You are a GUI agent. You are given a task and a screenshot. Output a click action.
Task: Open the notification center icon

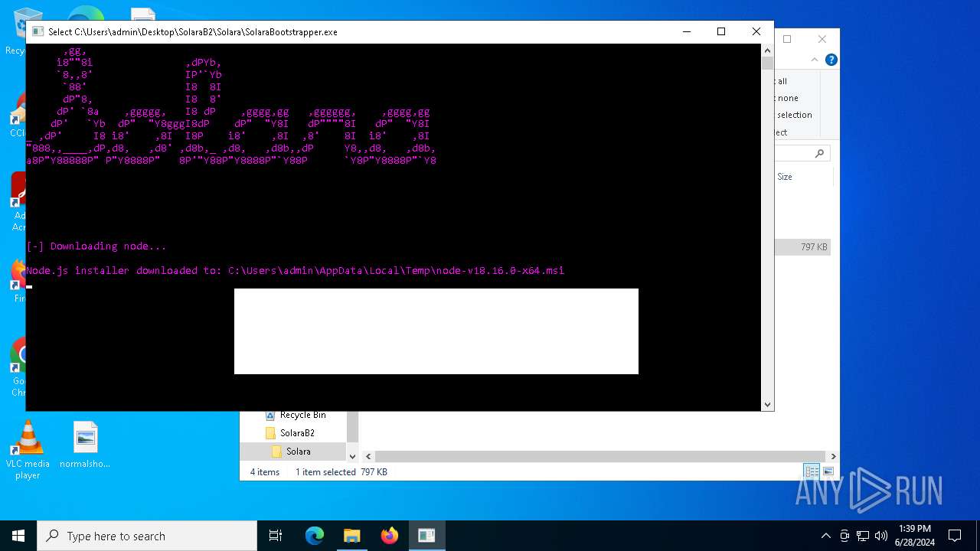955,536
